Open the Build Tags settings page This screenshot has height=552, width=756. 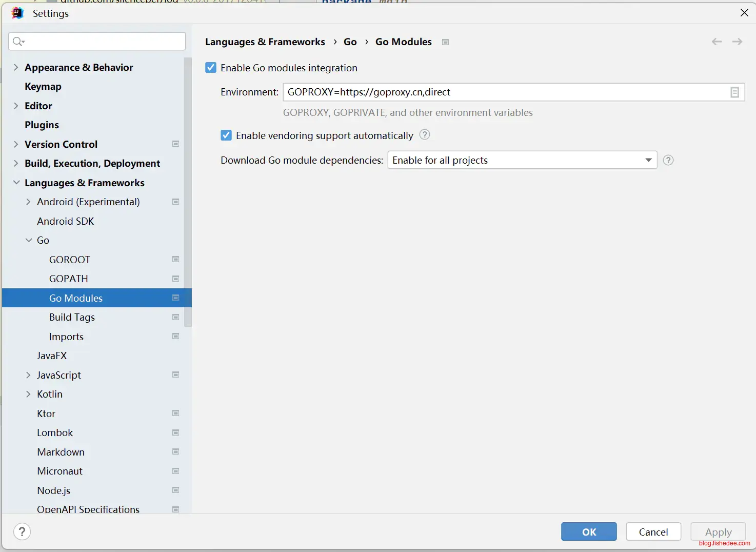[x=72, y=317]
